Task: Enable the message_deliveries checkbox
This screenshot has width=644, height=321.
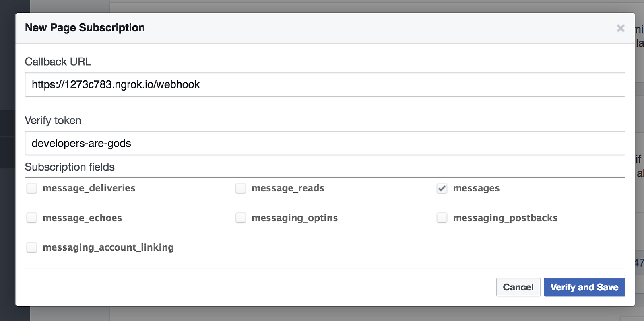Action: click(x=32, y=188)
